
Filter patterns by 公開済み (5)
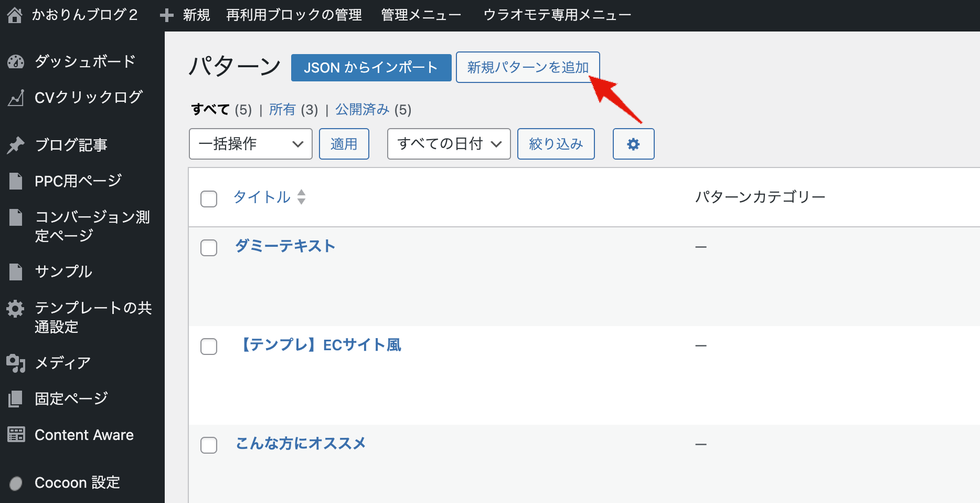coord(373,110)
